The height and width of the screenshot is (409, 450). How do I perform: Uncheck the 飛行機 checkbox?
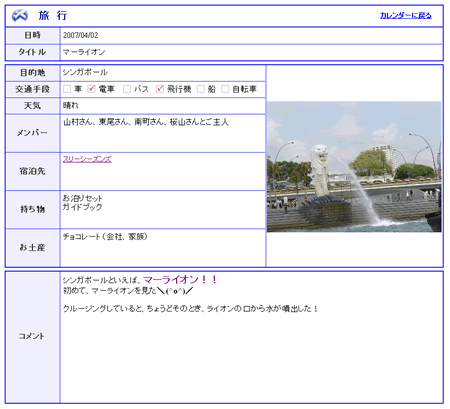160,89
